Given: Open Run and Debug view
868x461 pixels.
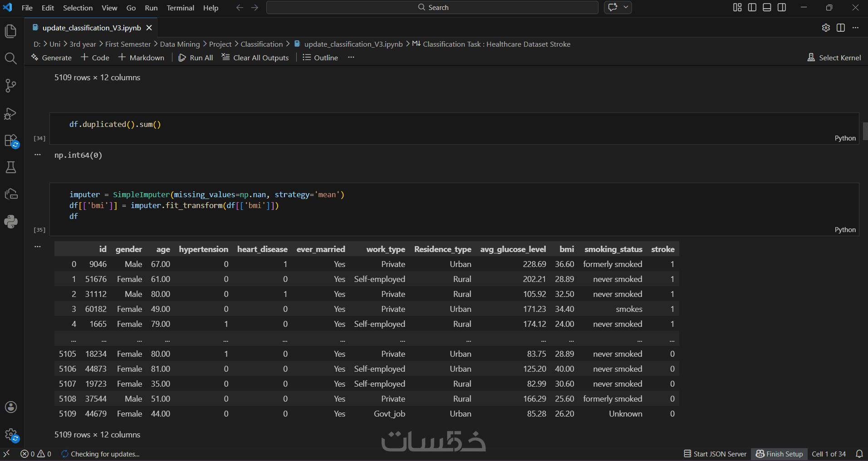Looking at the screenshot, I should (x=11, y=113).
